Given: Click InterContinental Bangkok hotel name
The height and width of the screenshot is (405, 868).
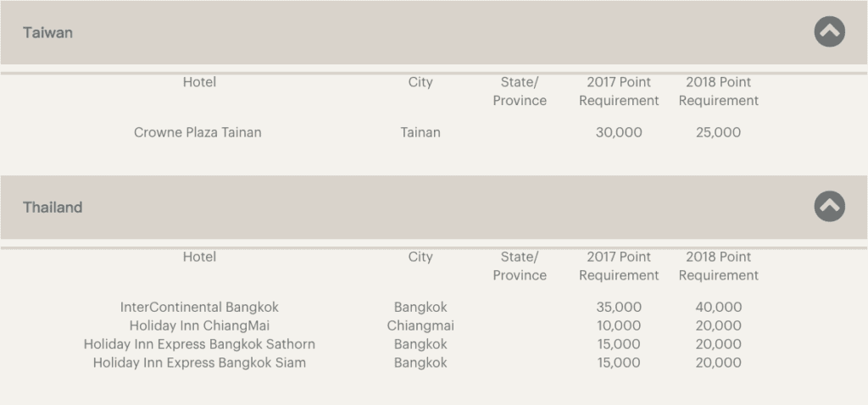Looking at the screenshot, I should point(199,307).
